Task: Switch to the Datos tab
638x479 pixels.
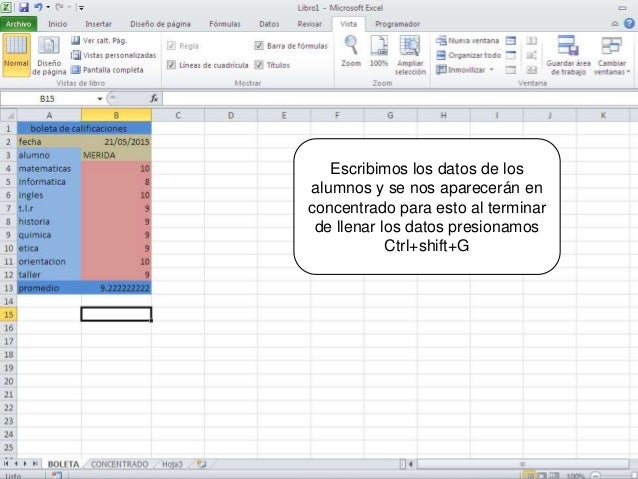Action: 269,24
